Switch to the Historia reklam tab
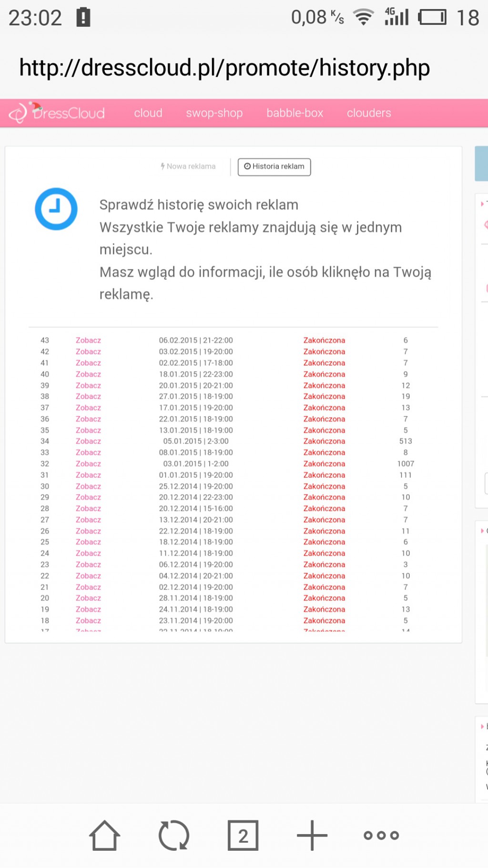This screenshot has height=868, width=488. [x=274, y=166]
